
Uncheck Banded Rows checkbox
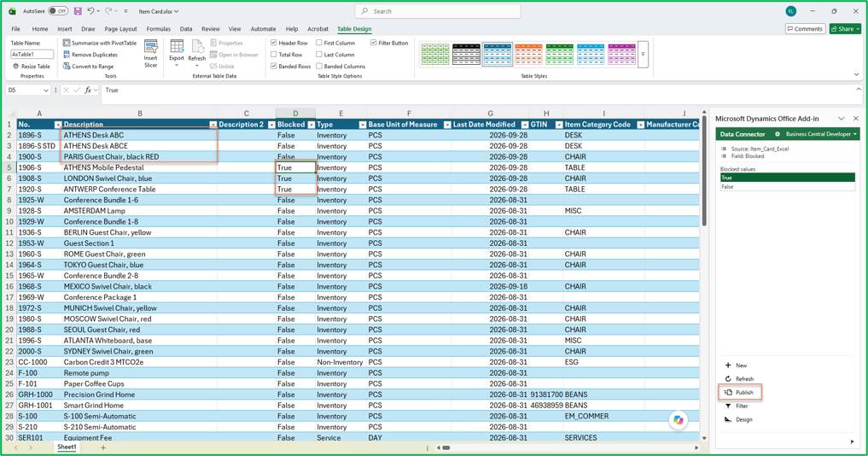[273, 66]
